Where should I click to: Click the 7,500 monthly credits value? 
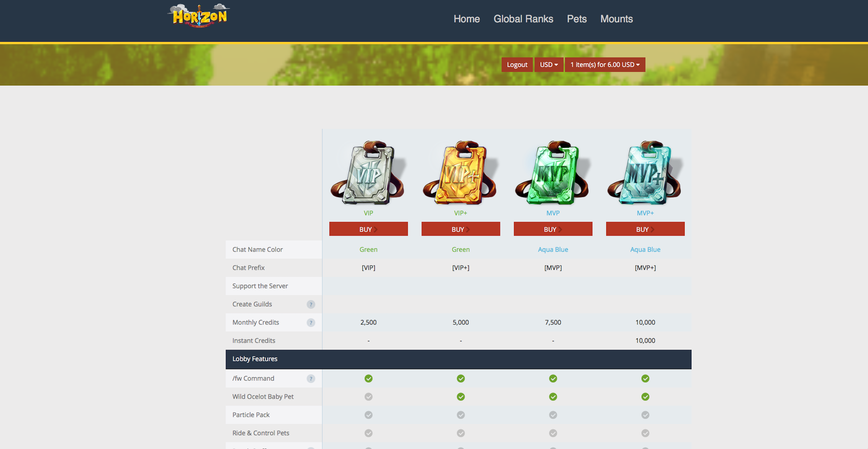click(x=553, y=322)
